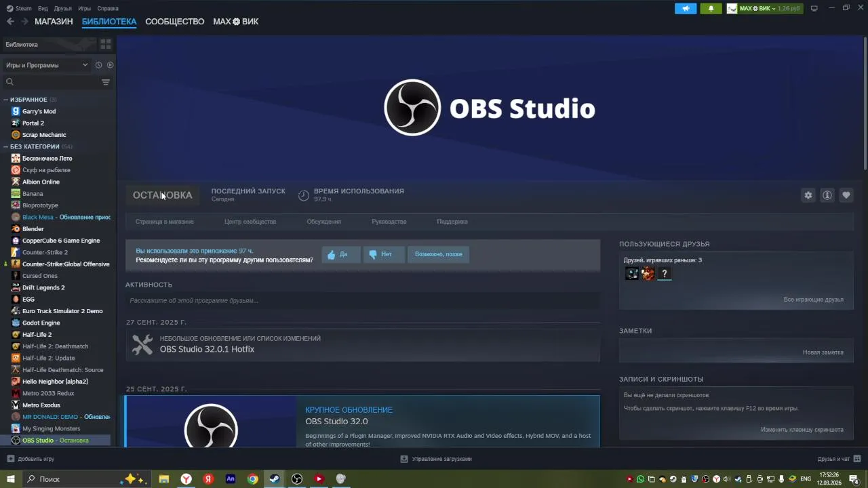Viewport: 868px width, 488px height.
Task: Open the Поддержка link
Action: [452, 222]
